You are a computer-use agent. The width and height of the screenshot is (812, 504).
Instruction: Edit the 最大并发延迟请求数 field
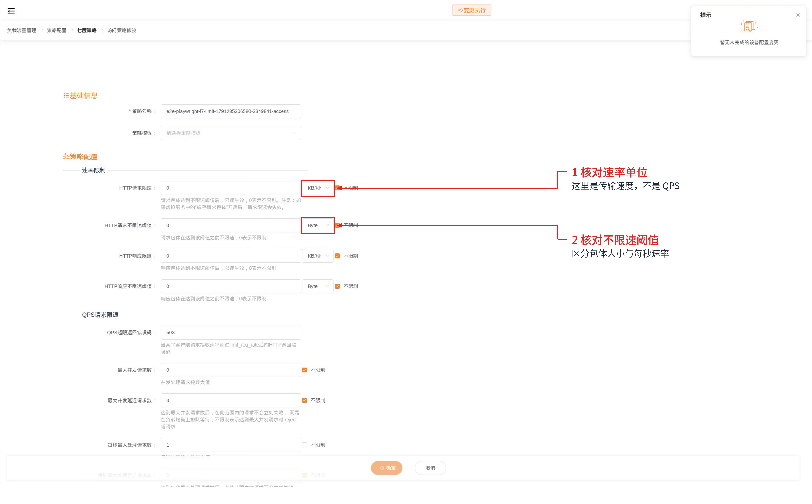[x=231, y=400]
